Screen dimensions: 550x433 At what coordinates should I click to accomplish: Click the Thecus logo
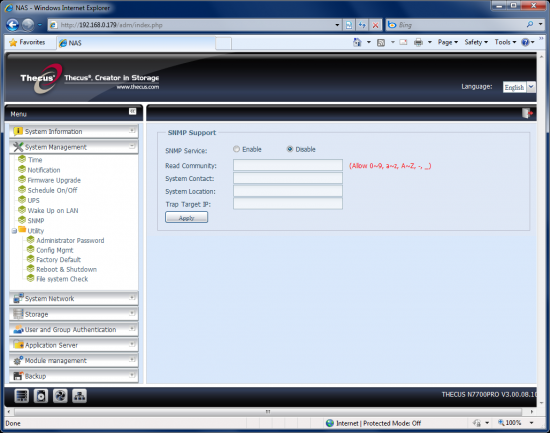(41, 79)
